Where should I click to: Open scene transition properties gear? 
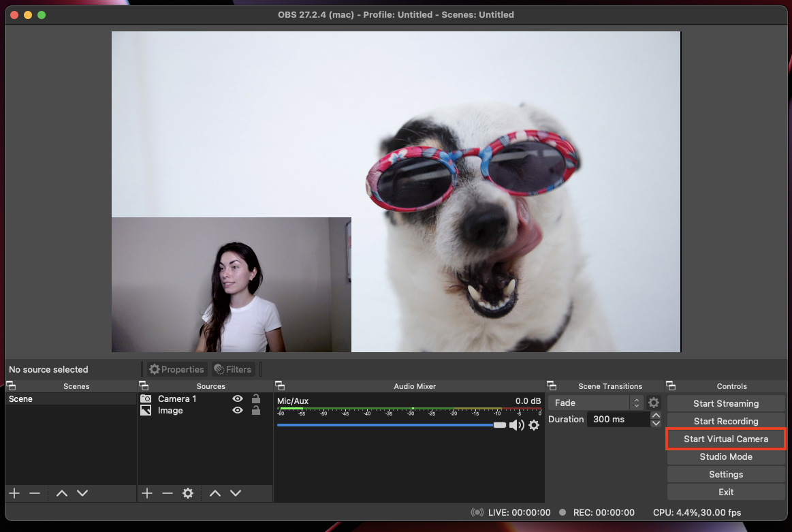[654, 403]
